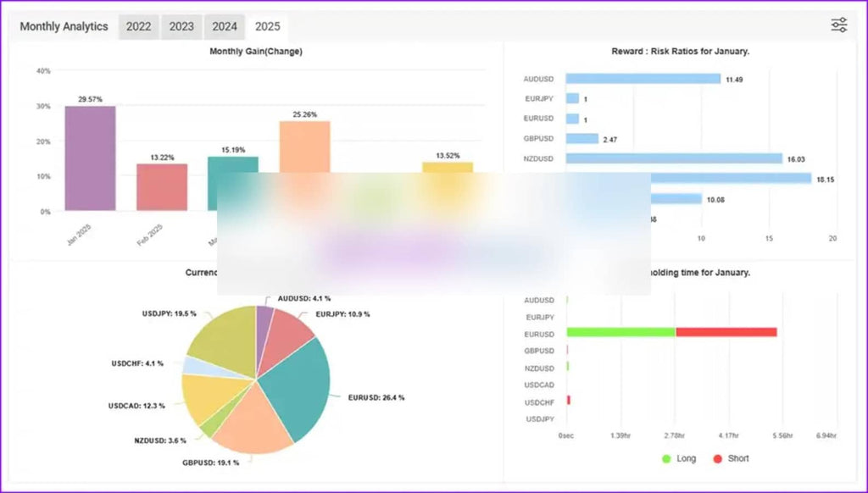The image size is (868, 493).
Task: Switch to the 2022 tab
Action: (138, 26)
